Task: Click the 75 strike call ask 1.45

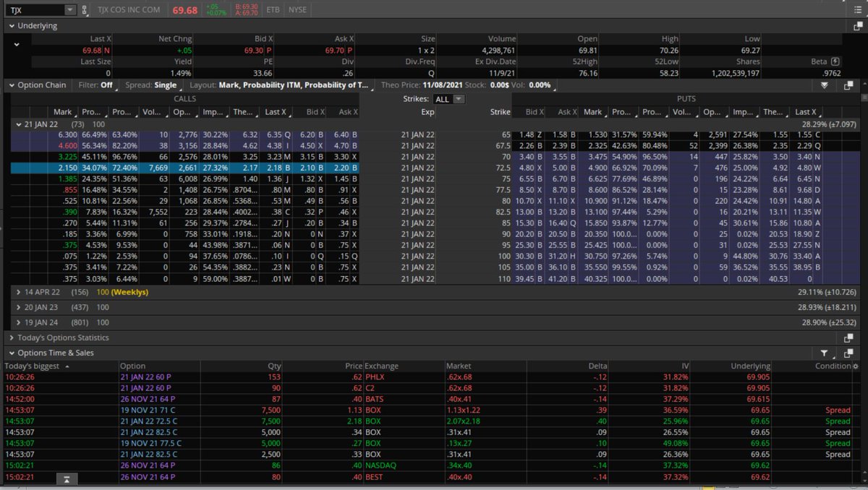Action: pyautogui.click(x=344, y=179)
